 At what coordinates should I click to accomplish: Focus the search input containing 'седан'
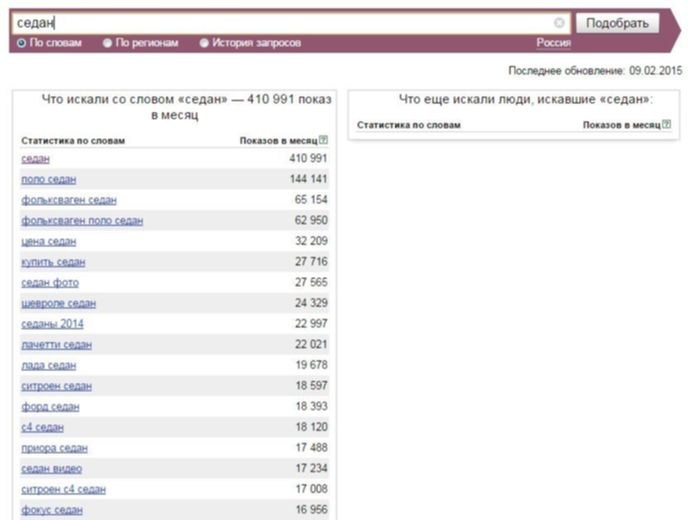pos(290,23)
